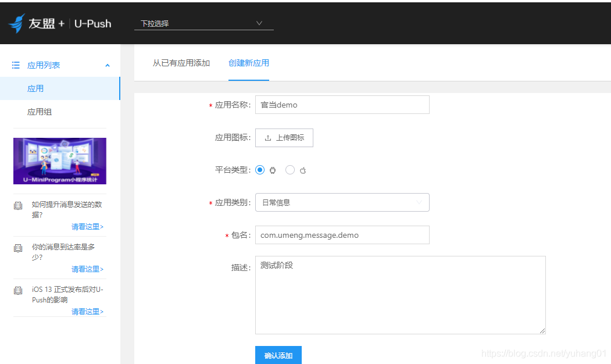
Task: Click the Umeng bird logo
Action: tap(17, 23)
